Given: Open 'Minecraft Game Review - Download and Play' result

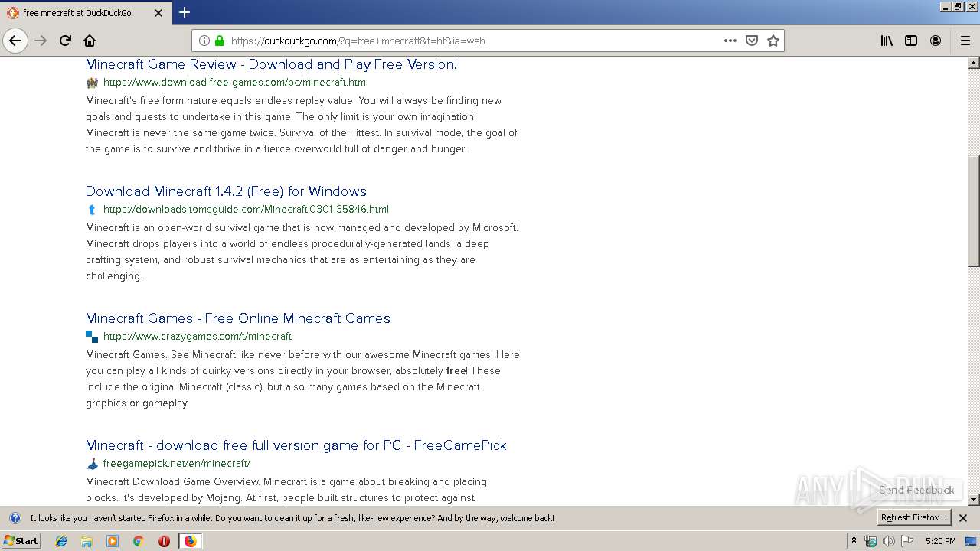Looking at the screenshot, I should [271, 64].
